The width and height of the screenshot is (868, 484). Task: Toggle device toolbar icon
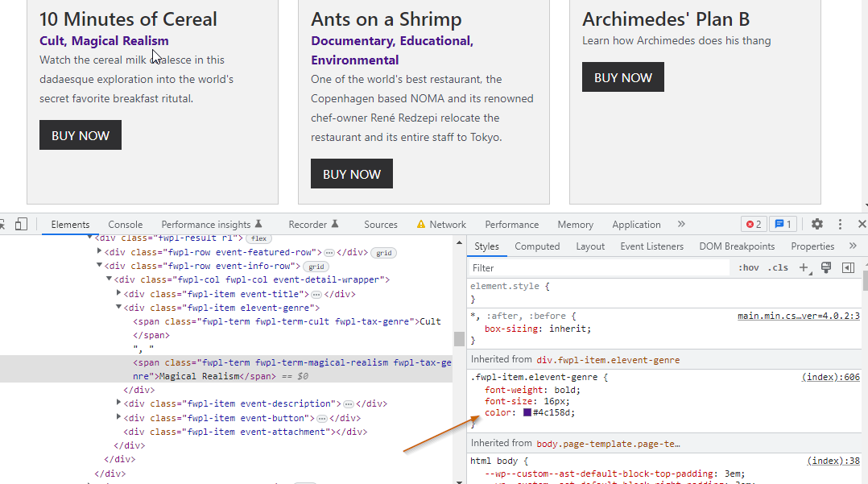click(x=21, y=224)
